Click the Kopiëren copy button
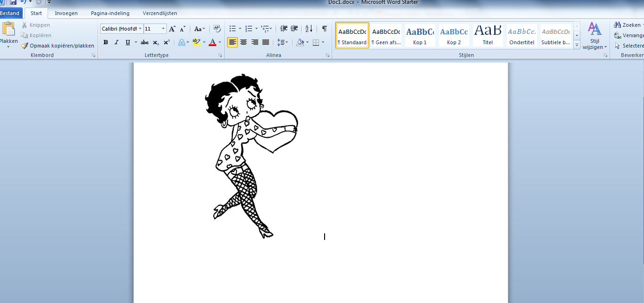This screenshot has width=644, height=303. point(36,35)
